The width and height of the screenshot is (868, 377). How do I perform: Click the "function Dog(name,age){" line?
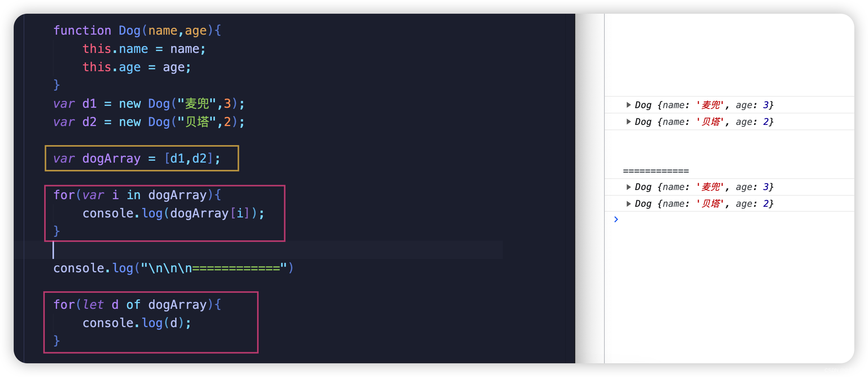(x=137, y=30)
